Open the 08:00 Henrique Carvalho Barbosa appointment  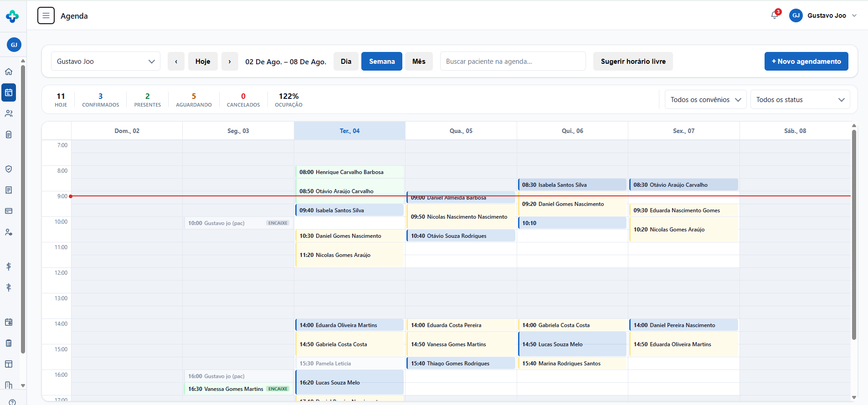pyautogui.click(x=349, y=172)
